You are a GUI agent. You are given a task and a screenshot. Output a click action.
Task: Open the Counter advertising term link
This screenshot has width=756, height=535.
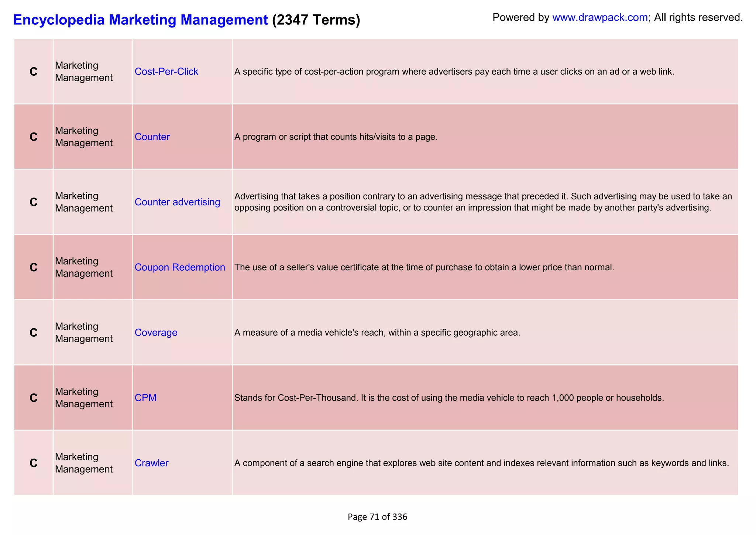[178, 202]
